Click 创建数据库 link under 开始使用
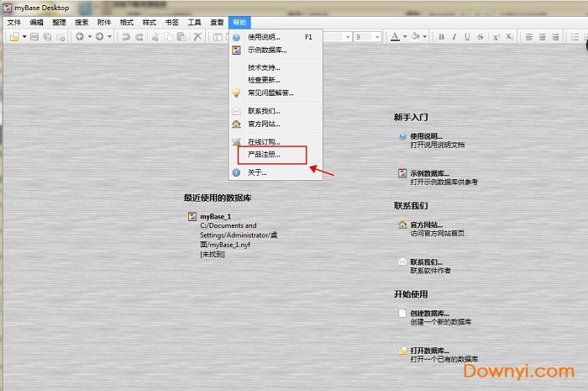 (430, 314)
